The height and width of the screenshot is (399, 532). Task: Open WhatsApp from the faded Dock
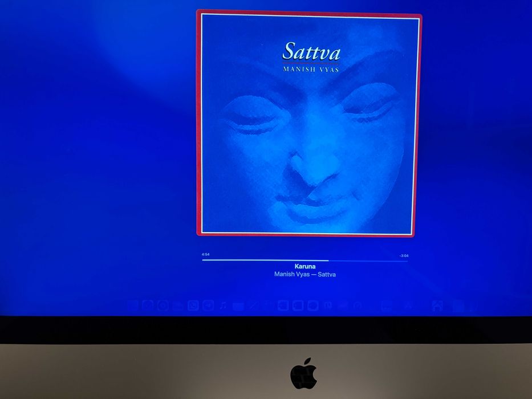click(193, 306)
